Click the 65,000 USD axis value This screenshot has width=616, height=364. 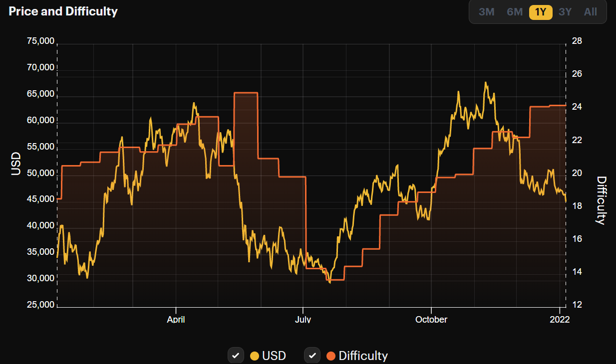(39, 94)
